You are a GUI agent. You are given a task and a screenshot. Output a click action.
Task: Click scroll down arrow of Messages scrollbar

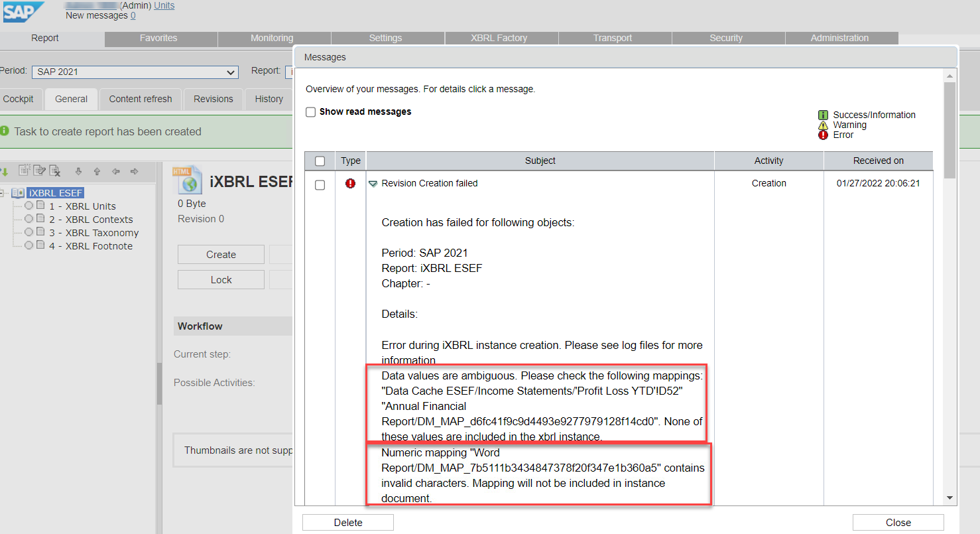pyautogui.click(x=949, y=498)
